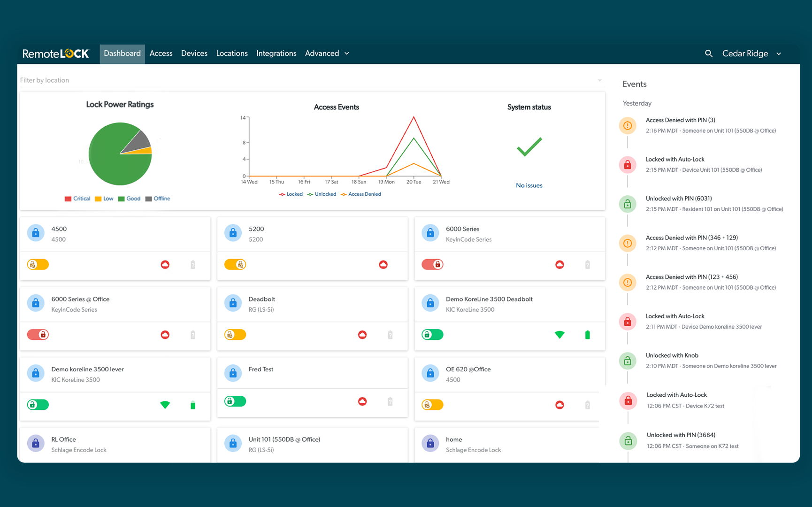The image size is (812, 507).
Task: Toggle the lock switch on the Deadbolt card
Action: 235,335
